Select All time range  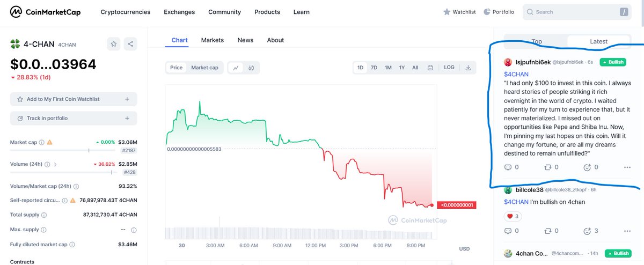[415, 68]
